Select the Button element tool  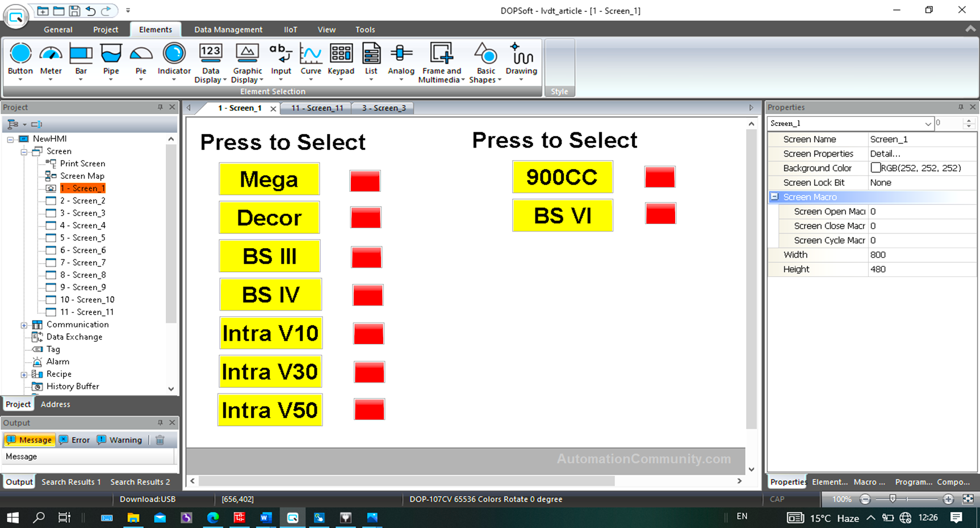[20, 62]
